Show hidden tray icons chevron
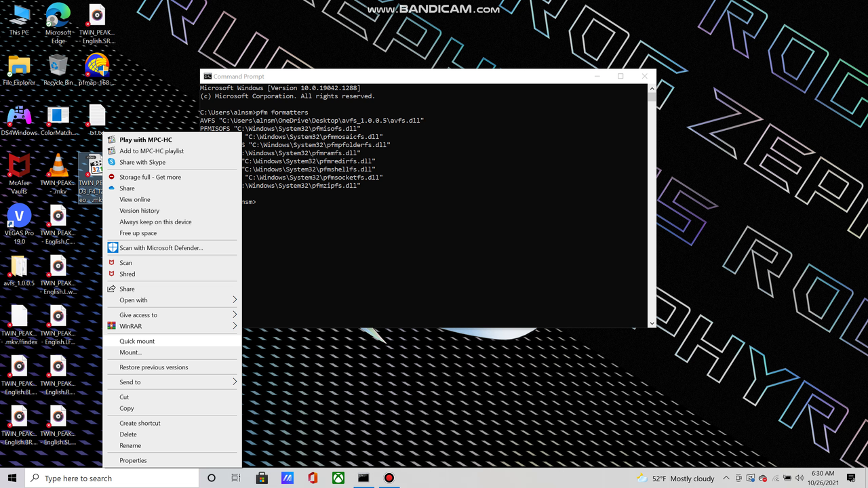Viewport: 868px width, 488px height. (x=726, y=479)
